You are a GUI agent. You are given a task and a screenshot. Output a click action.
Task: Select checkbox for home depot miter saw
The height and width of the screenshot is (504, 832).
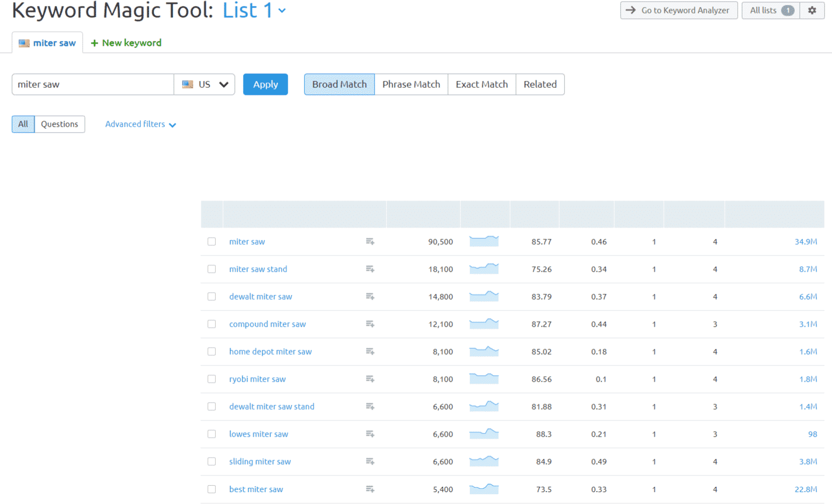click(212, 351)
